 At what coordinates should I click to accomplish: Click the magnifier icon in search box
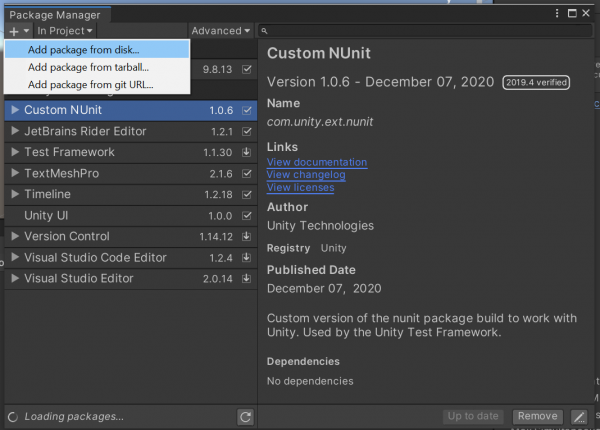pyautogui.click(x=264, y=32)
